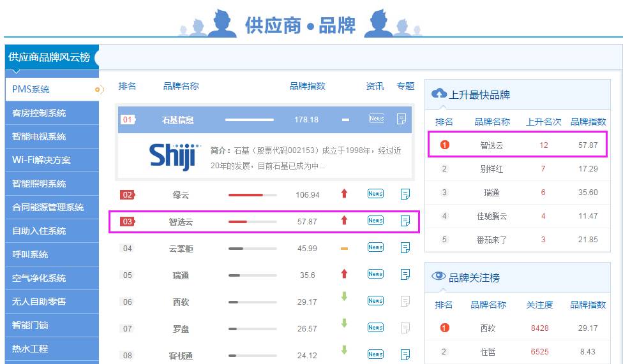The width and height of the screenshot is (630, 364).
Task: Select 热水工程 in sidebar
Action: 52,349
